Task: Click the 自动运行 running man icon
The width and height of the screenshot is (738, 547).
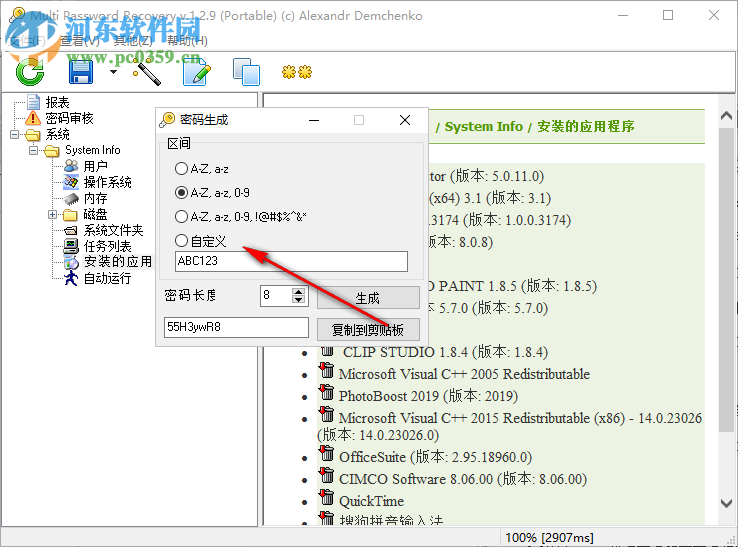Action: (71, 278)
